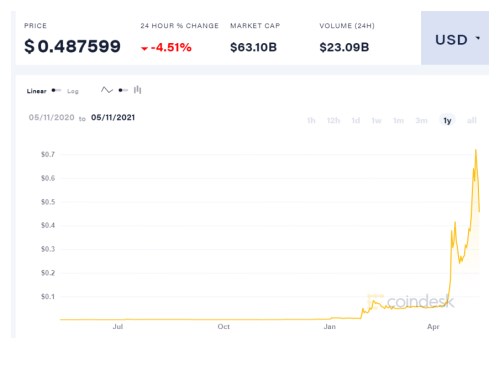Click the $23.09B volume value
This screenshot has width=500, height=371.
(344, 47)
